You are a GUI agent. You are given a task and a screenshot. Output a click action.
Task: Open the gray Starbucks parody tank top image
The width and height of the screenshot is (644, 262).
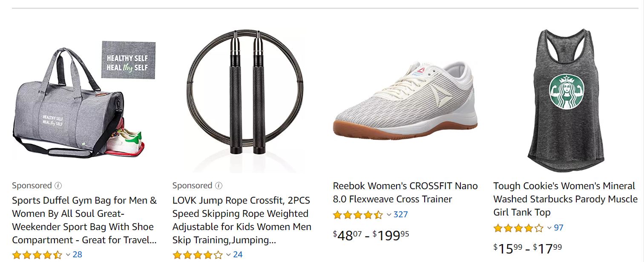point(565,101)
